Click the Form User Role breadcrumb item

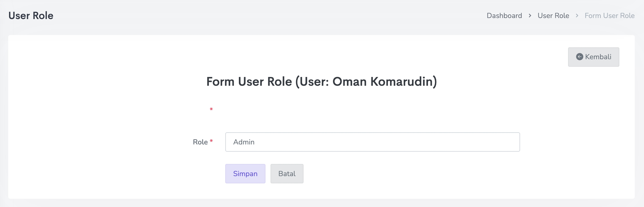(x=609, y=16)
